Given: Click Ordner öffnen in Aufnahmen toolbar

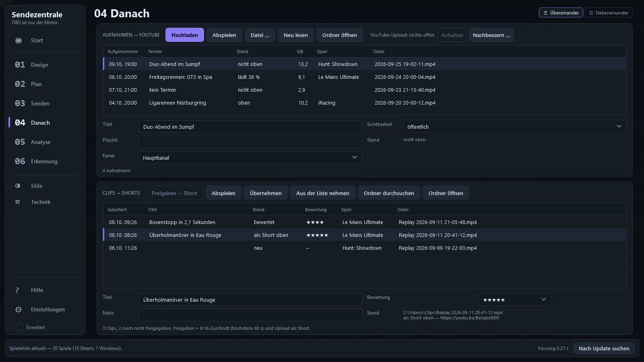Looking at the screenshot, I should (339, 35).
